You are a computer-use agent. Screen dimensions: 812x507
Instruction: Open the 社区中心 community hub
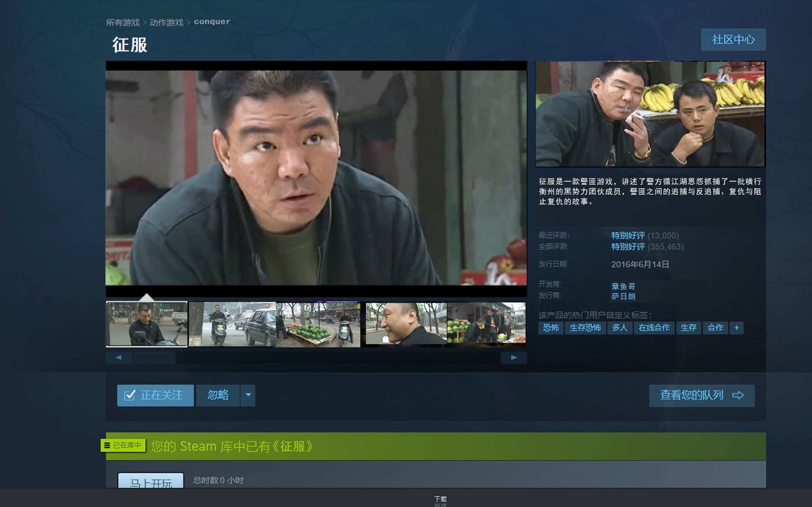coord(733,39)
